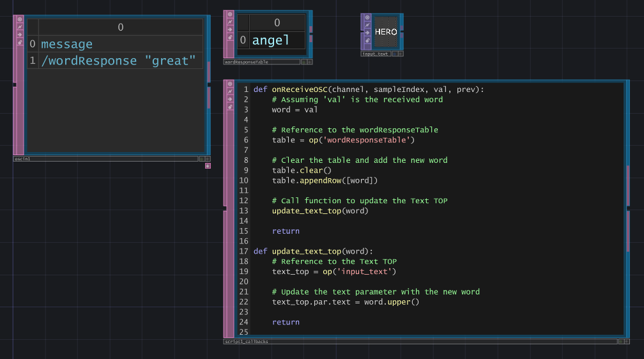Toggle Bypass on the oscin1 node
Screen dimensions: 644x359
19,34
